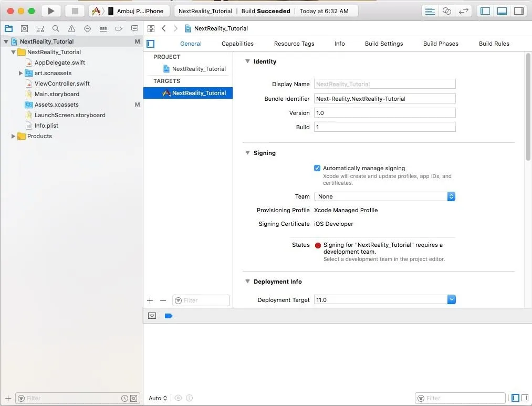Open the Source Control navigator
The image size is (532, 406).
click(25, 28)
